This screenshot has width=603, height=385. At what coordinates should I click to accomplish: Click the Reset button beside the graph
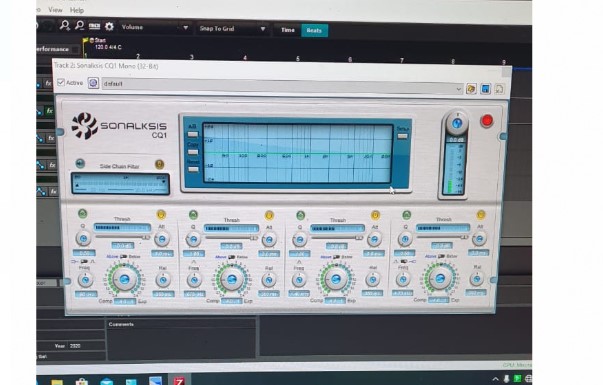tap(193, 169)
